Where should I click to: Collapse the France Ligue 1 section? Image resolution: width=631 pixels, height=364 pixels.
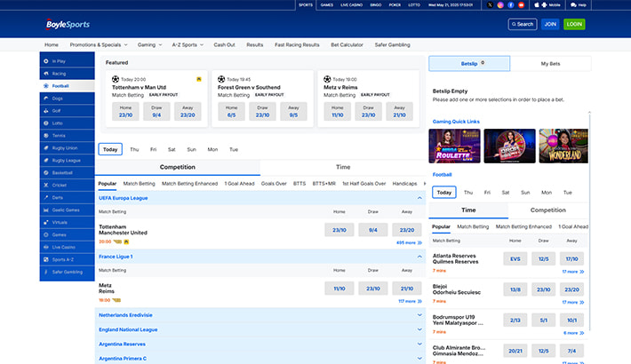click(x=419, y=257)
